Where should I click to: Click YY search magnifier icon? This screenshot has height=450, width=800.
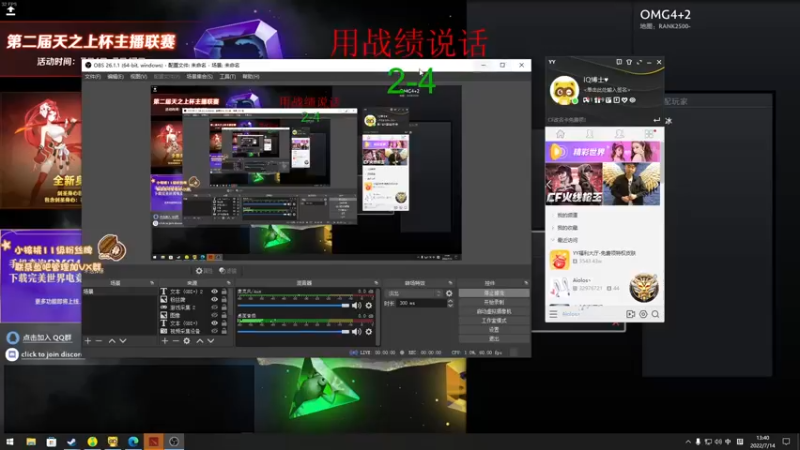coord(656,314)
